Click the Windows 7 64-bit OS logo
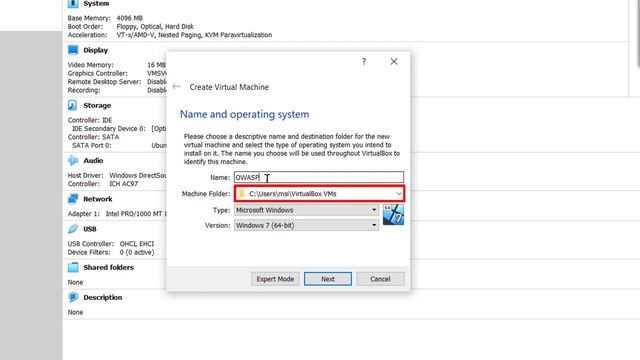This screenshot has width=640, height=360. (393, 215)
